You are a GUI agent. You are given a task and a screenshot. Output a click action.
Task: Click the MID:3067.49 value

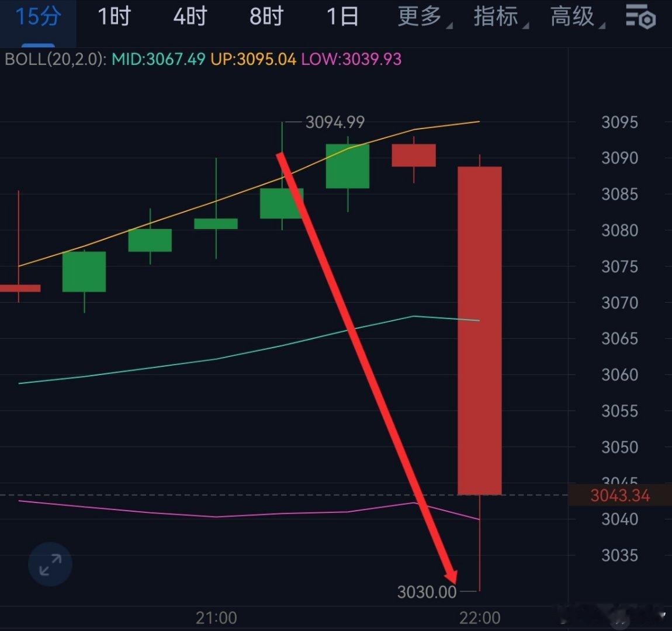(x=158, y=59)
